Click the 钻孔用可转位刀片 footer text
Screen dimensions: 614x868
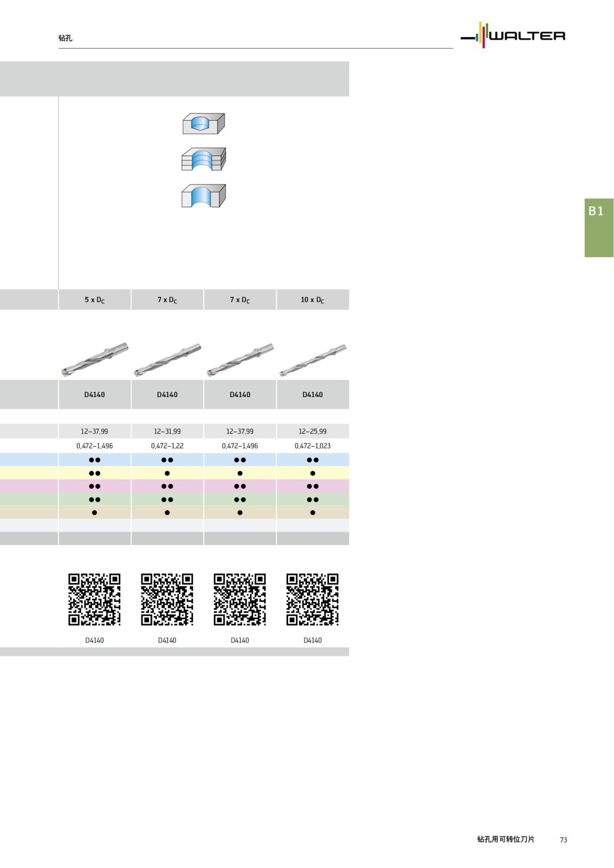(506, 839)
